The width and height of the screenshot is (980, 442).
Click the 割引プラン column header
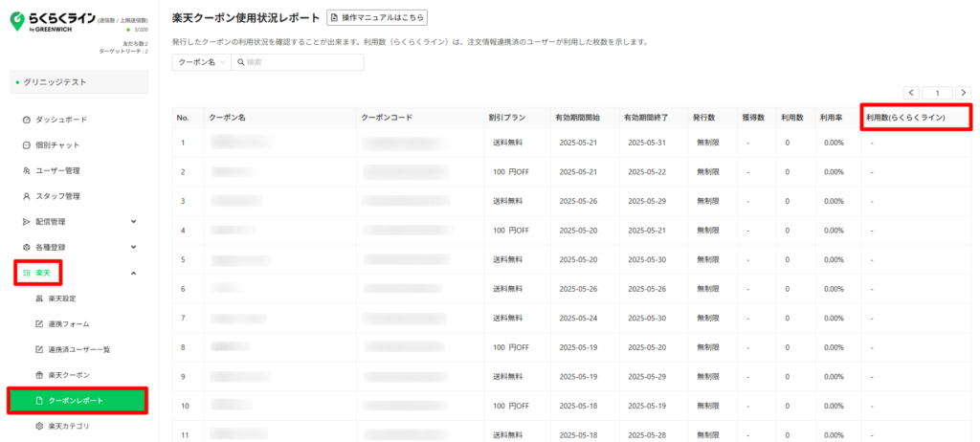[517, 118]
